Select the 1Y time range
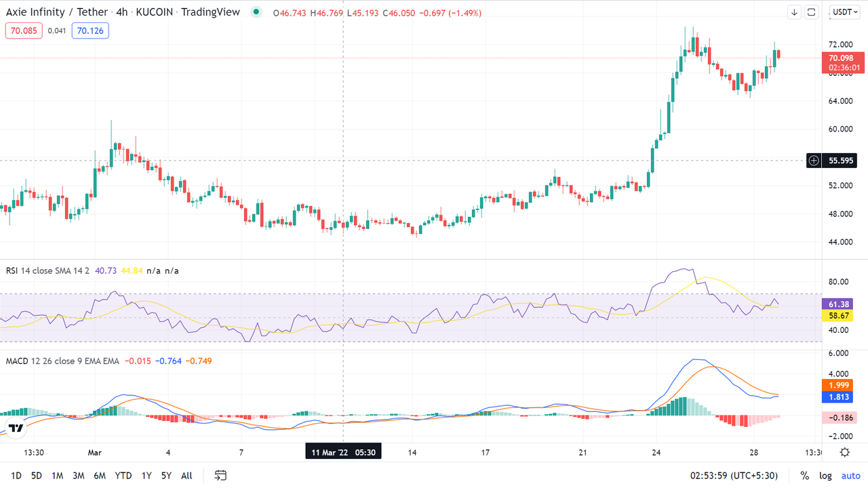This screenshot has height=488, width=868. click(146, 476)
